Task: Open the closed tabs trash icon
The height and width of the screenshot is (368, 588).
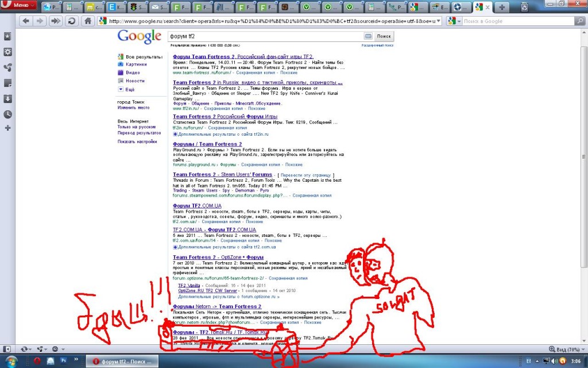Action: click(524, 6)
